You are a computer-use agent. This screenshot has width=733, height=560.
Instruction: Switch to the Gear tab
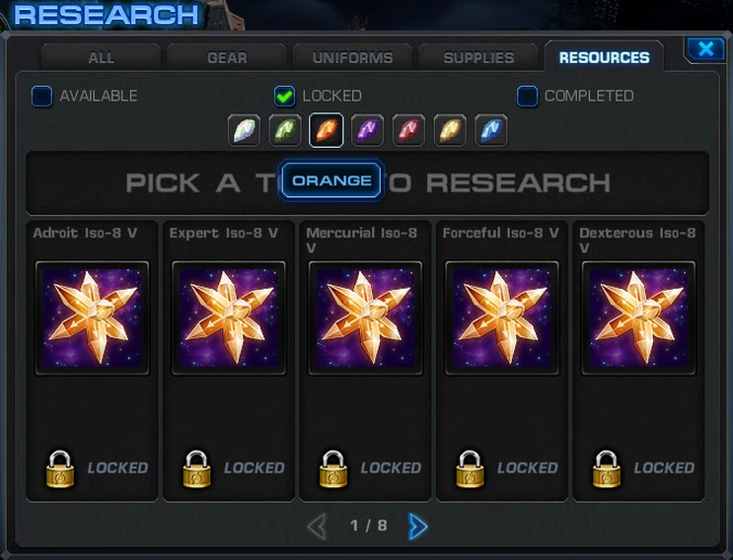227,57
